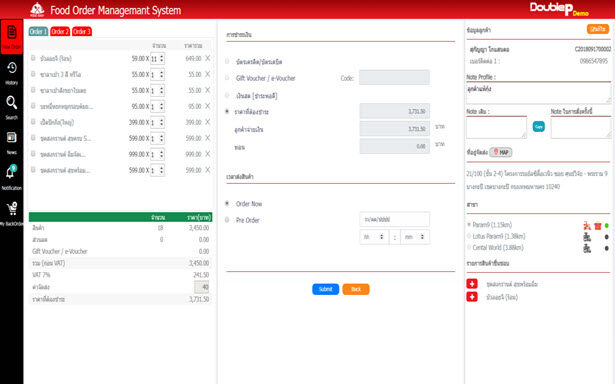Image resolution: width=615 pixels, height=384 pixels.
Task: Tick the checkbox of the 999.00 item
Action: (x=33, y=154)
